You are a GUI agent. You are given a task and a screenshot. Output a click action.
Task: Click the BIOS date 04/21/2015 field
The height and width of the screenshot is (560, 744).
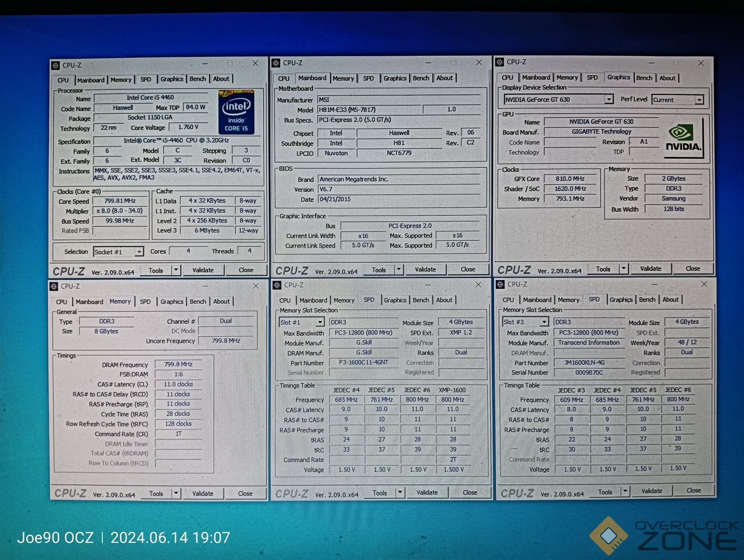point(399,199)
